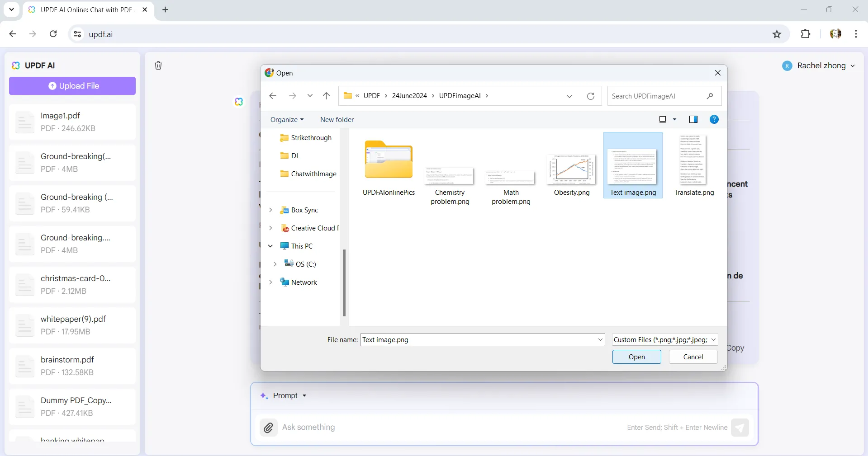The width and height of the screenshot is (868, 456).
Task: Open Chrome three-dot menu
Action: (856, 34)
